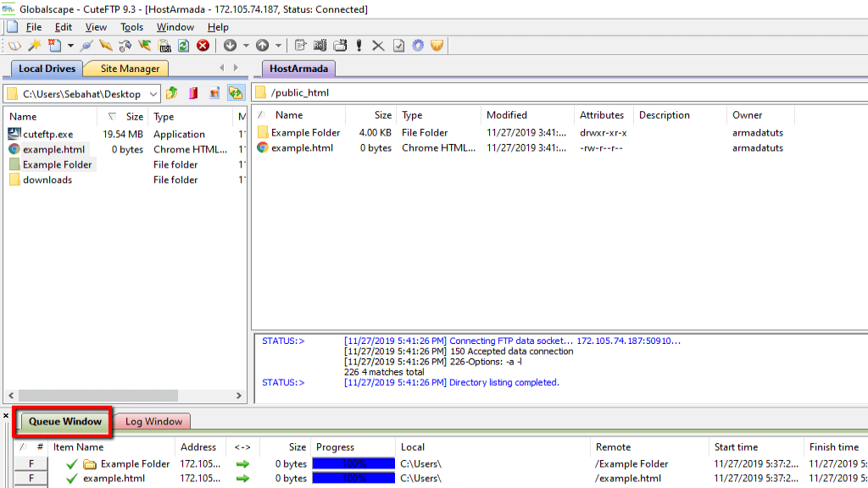Screen dimensions: 868x488
Task: Click the Edit file toolbar icon
Action: 300,46
